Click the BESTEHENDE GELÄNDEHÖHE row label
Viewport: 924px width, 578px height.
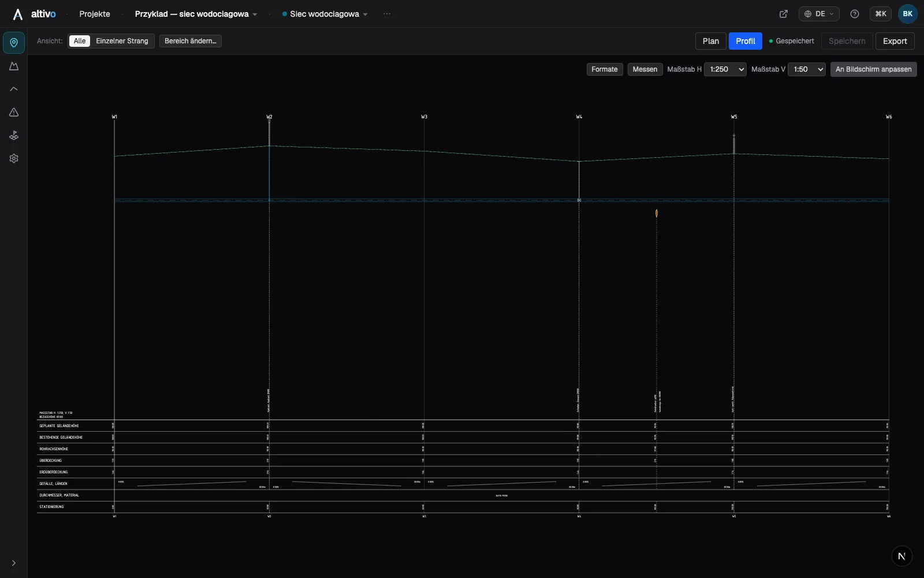tap(61, 438)
